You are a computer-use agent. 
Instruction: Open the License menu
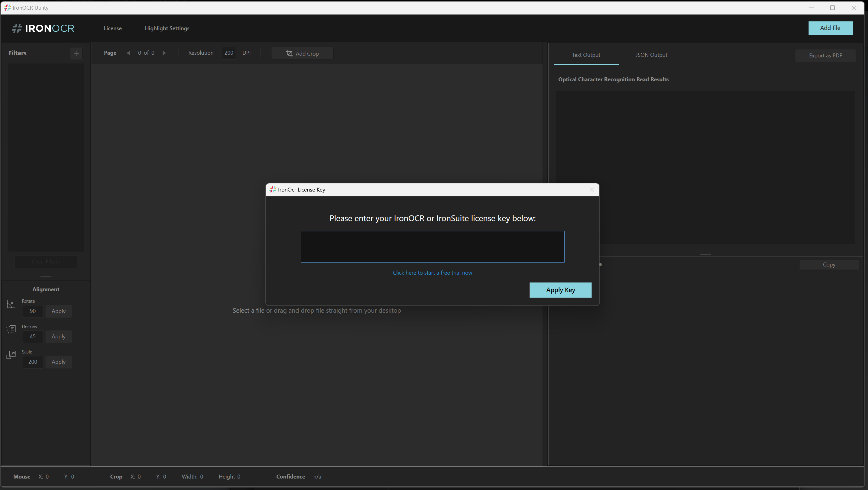(x=112, y=28)
